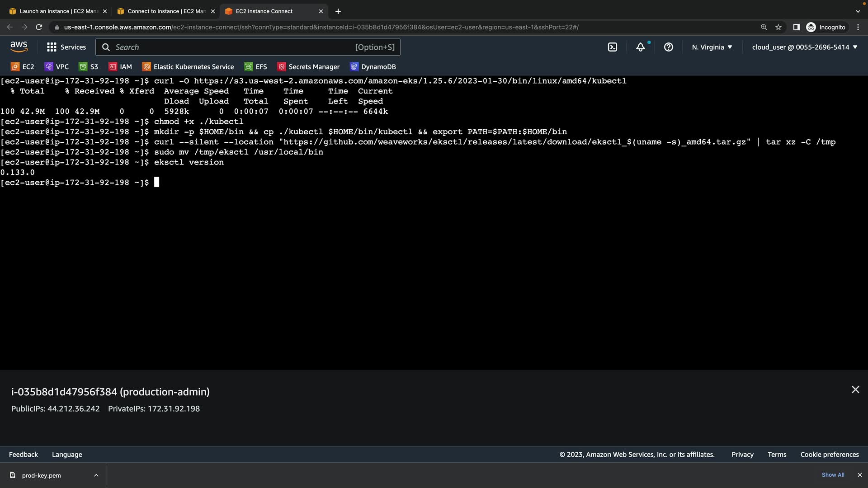Reload the page in the browser
The width and height of the screenshot is (868, 488).
39,27
